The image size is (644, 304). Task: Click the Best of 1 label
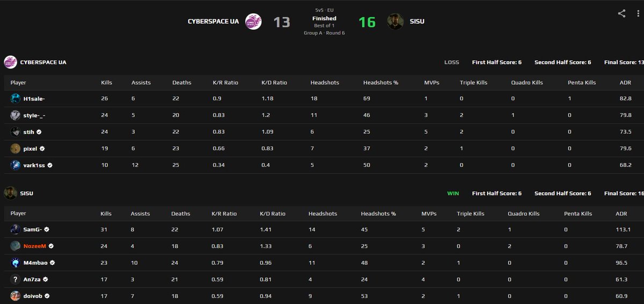324,26
